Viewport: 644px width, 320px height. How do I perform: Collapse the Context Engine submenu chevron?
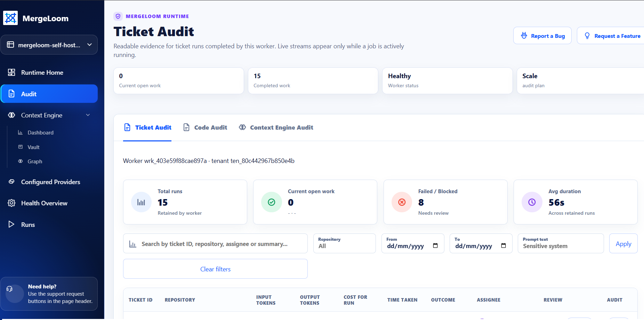[x=88, y=115]
